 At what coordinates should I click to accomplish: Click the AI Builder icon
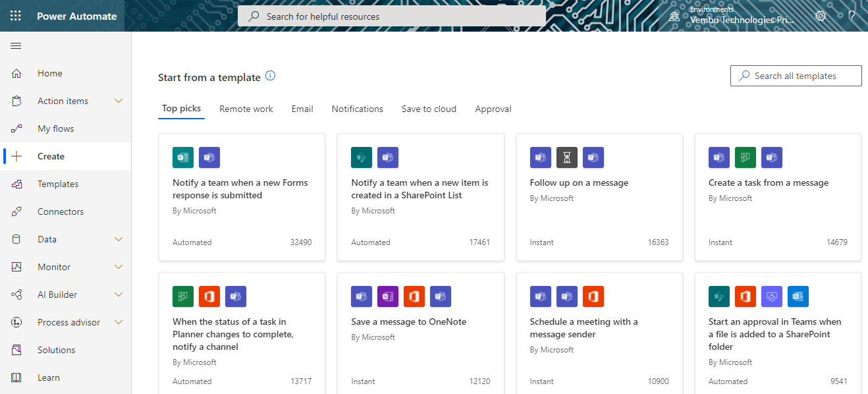[17, 295]
